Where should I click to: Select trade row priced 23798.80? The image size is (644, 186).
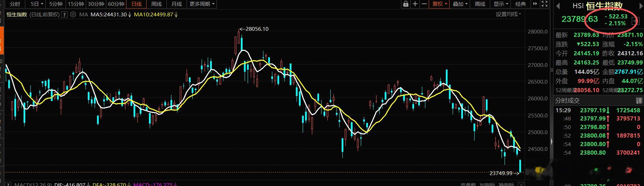[x=598, y=127]
